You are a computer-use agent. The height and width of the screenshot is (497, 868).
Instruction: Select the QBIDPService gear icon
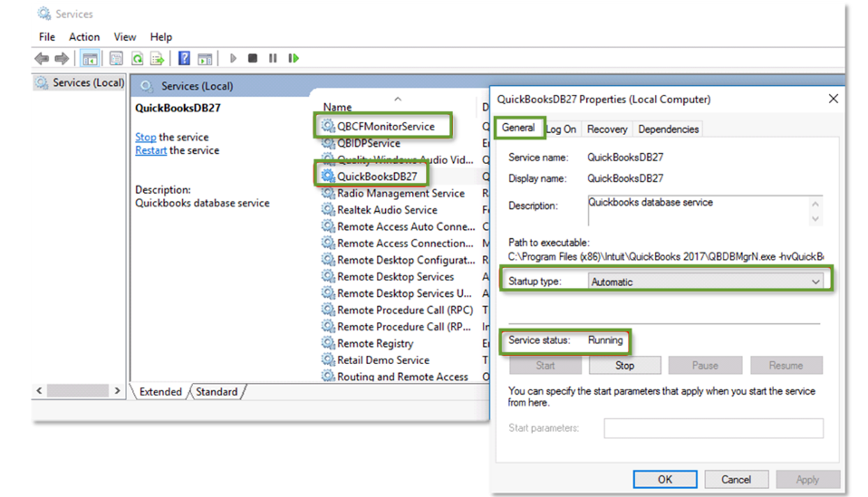[x=328, y=143]
